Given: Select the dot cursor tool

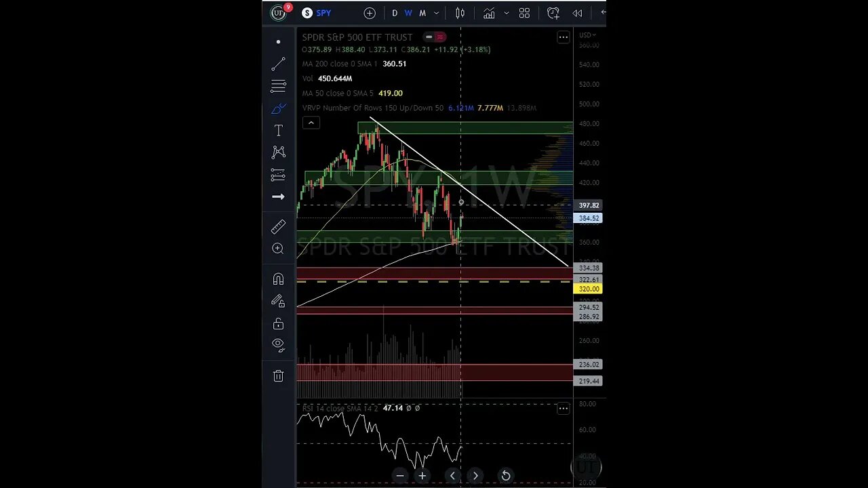Looking at the screenshot, I should click(x=278, y=42).
